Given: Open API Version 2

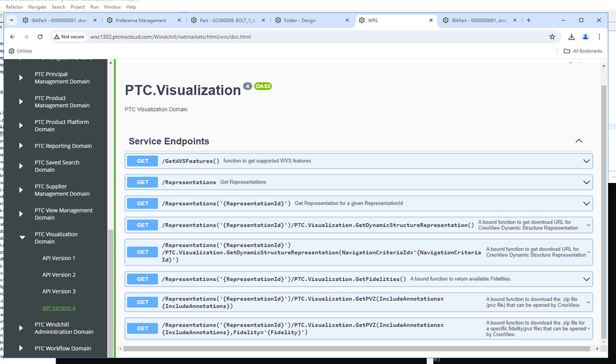Looking at the screenshot, I should click(59, 275).
